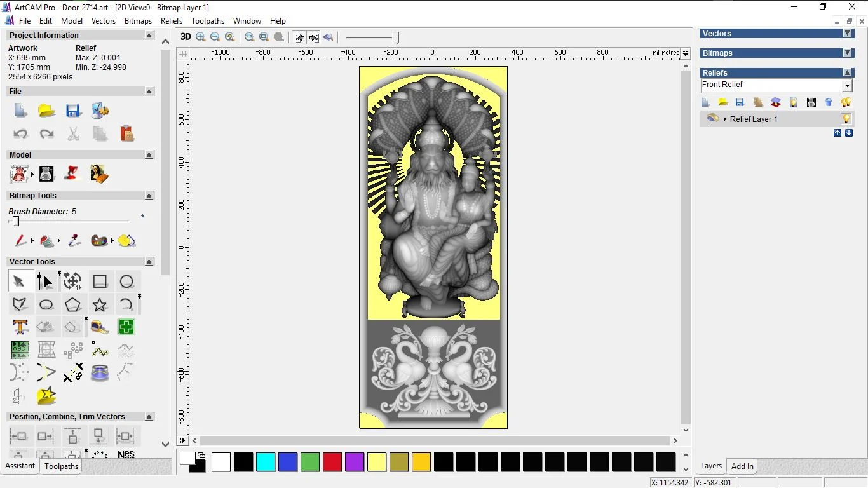Image resolution: width=868 pixels, height=488 pixels.
Task: Select the Create Rectangle vector tool
Action: point(100,281)
